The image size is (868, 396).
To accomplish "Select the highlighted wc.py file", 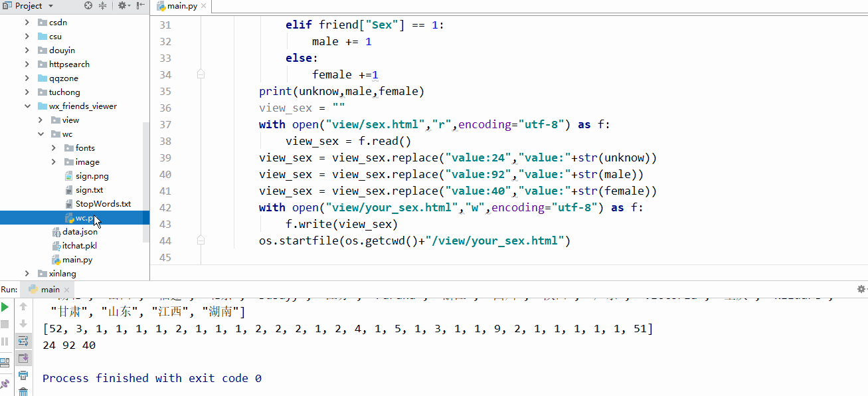I will click(x=74, y=217).
